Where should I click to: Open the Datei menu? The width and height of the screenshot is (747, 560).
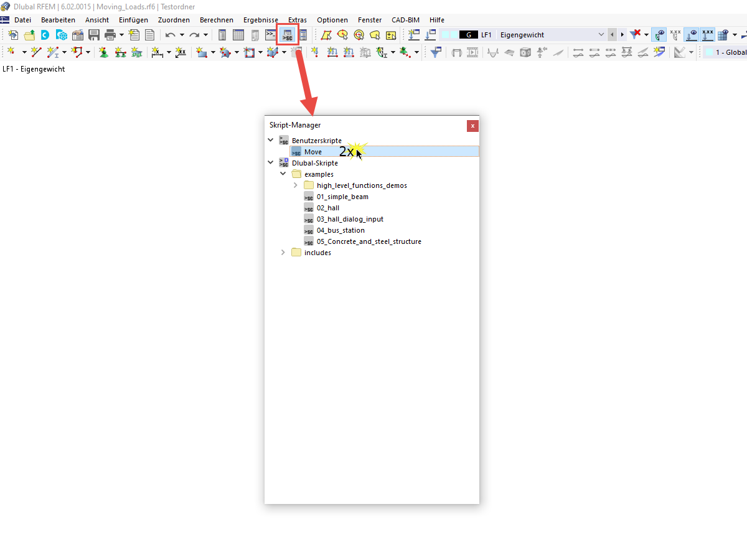click(22, 20)
